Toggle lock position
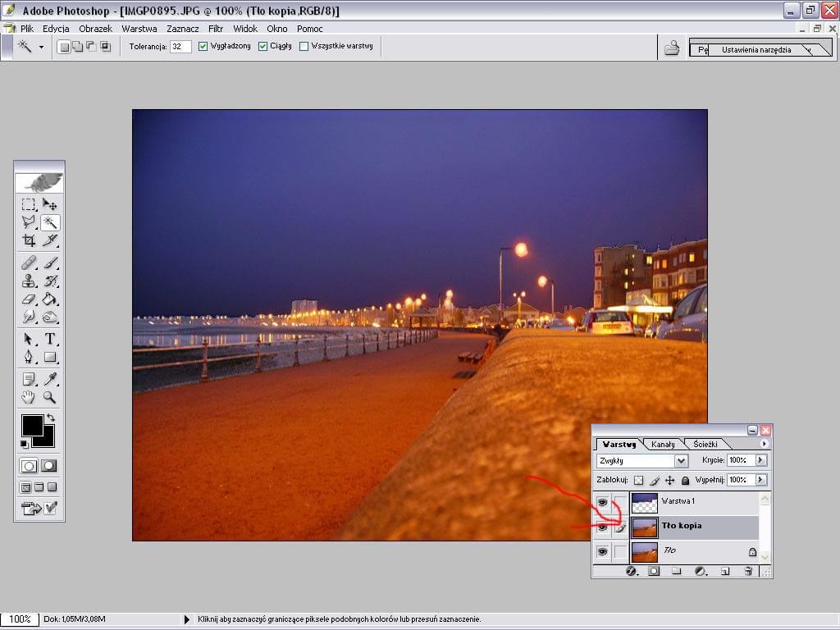Screen dimensions: 840x630 669,481
